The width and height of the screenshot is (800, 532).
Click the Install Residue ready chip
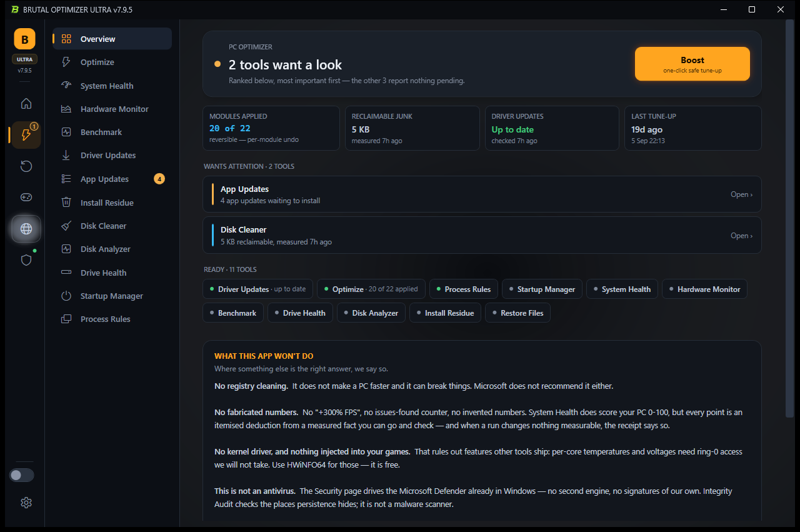pyautogui.click(x=445, y=313)
